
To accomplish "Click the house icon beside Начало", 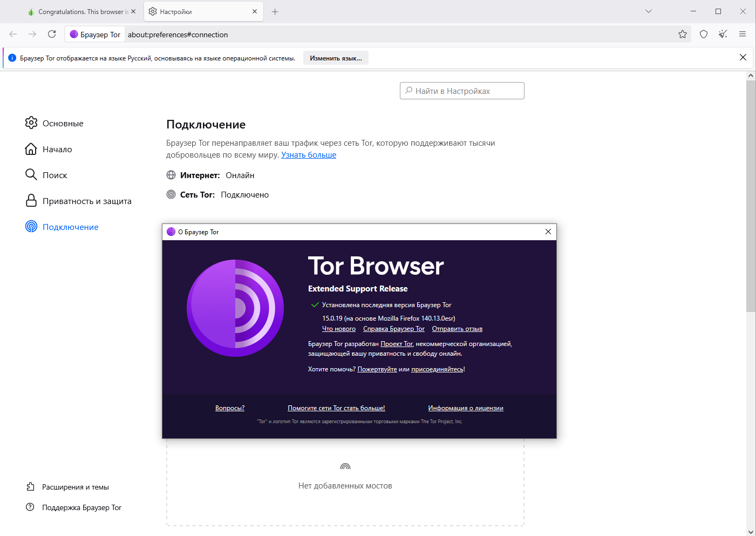I will pyautogui.click(x=31, y=149).
